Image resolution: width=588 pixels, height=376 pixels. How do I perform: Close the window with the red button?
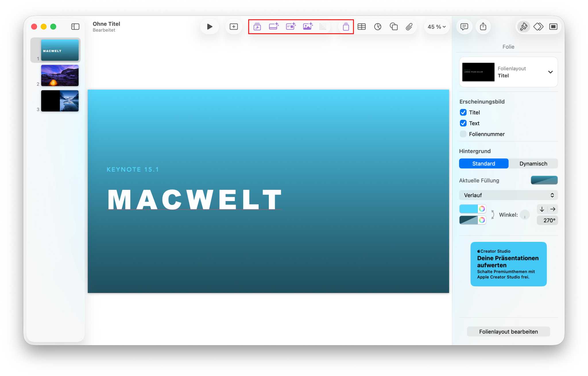click(x=34, y=27)
